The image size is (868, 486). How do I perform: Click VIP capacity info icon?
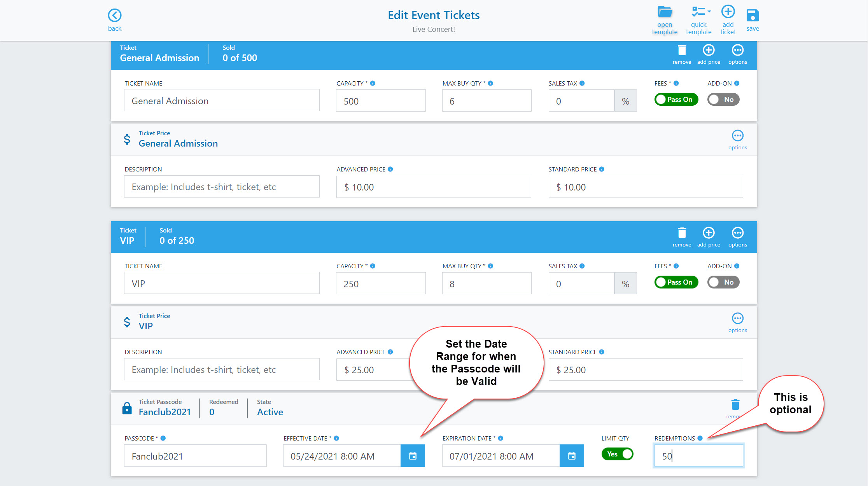tap(373, 266)
